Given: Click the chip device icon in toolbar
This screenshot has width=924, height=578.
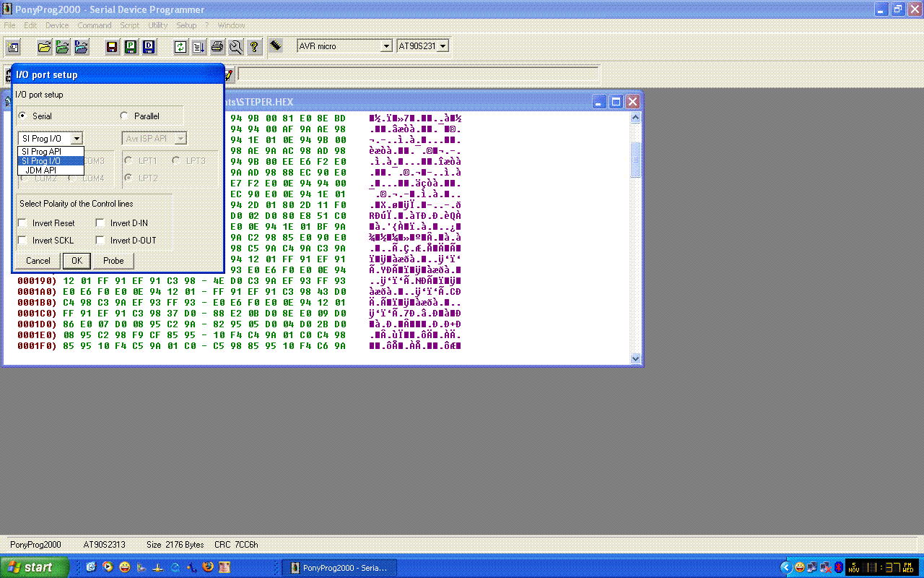Looking at the screenshot, I should coord(276,46).
